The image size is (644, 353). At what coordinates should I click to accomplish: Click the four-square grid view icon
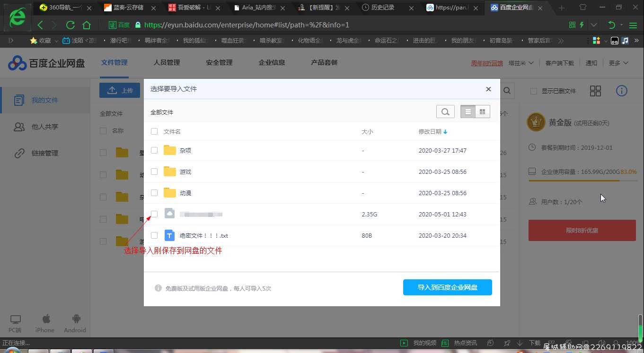(595, 91)
